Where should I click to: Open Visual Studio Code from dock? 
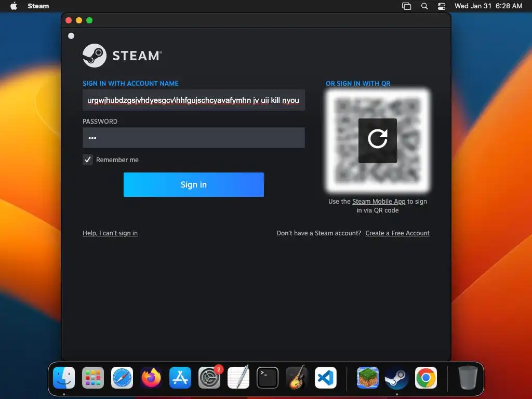326,378
